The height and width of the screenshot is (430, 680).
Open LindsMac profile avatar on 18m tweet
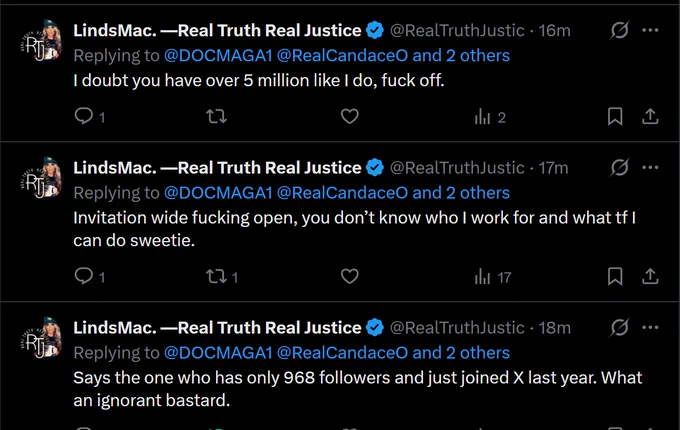tap(41, 338)
